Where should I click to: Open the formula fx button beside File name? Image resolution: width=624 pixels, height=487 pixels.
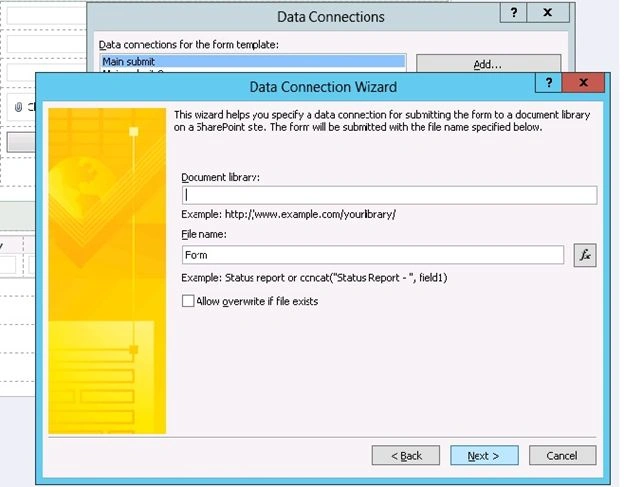point(585,255)
